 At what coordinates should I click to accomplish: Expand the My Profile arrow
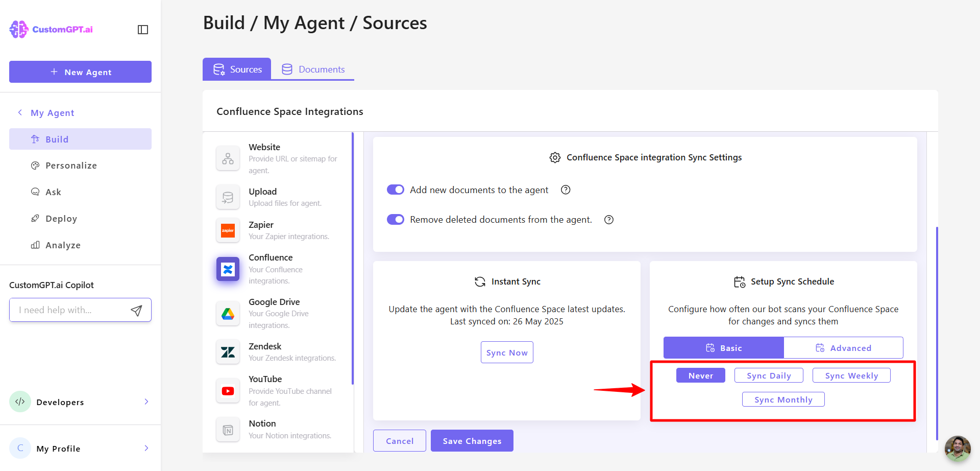146,448
